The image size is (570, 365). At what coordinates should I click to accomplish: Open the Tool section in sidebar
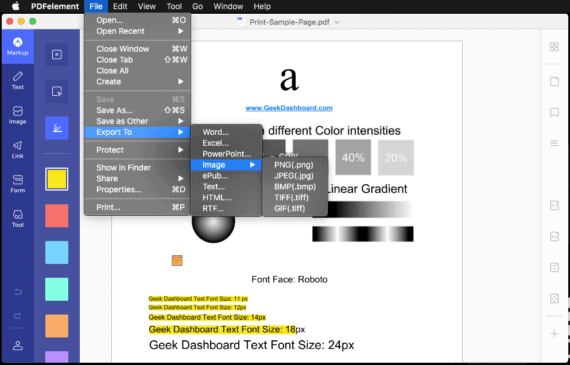[17, 218]
